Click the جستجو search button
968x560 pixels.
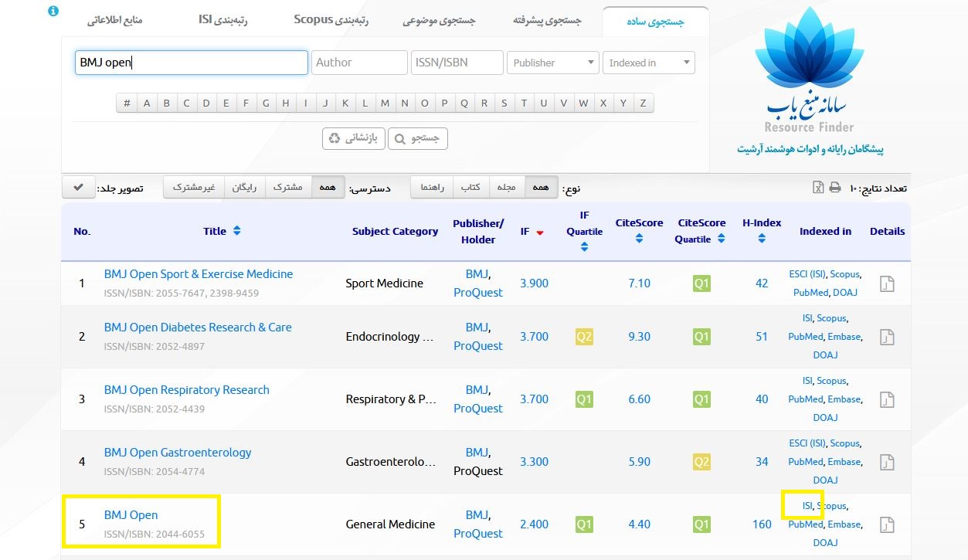(x=417, y=138)
